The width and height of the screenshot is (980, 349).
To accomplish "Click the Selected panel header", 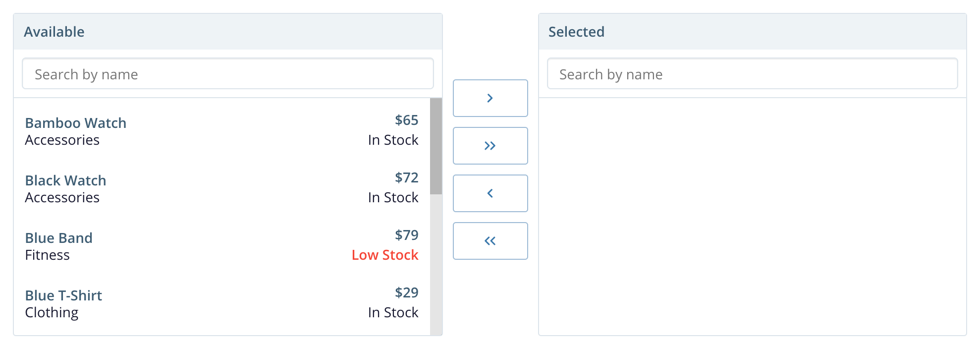I will [752, 32].
